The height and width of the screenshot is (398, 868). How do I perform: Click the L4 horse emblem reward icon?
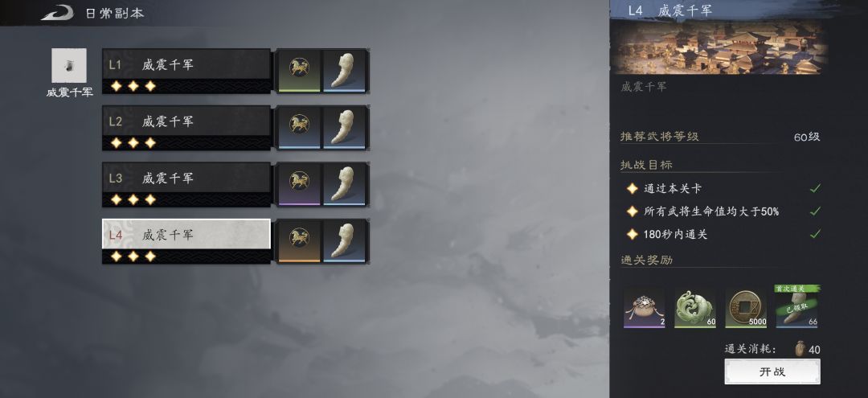pos(300,241)
